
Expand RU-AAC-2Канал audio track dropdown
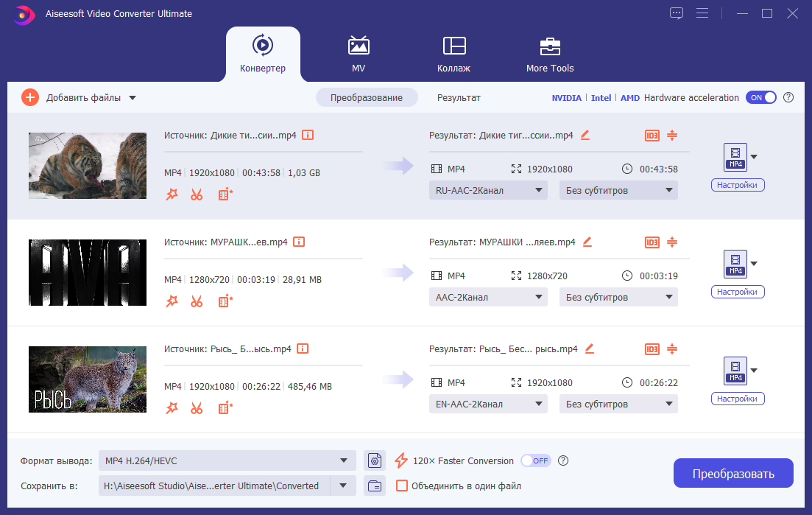(x=488, y=191)
